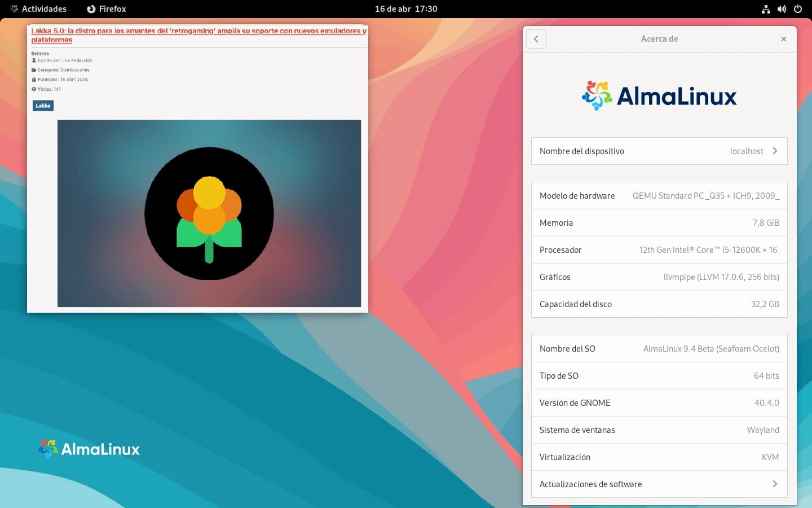Click the Firefox icon in the top bar

(91, 9)
